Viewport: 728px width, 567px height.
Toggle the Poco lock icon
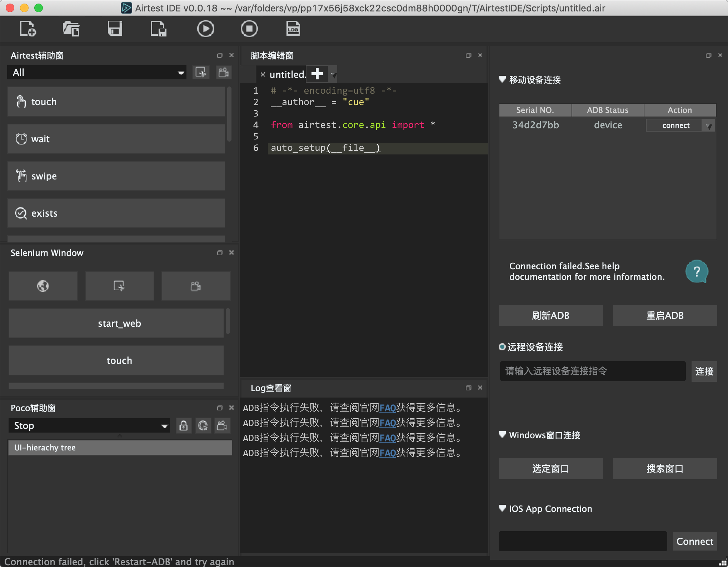coord(184,426)
